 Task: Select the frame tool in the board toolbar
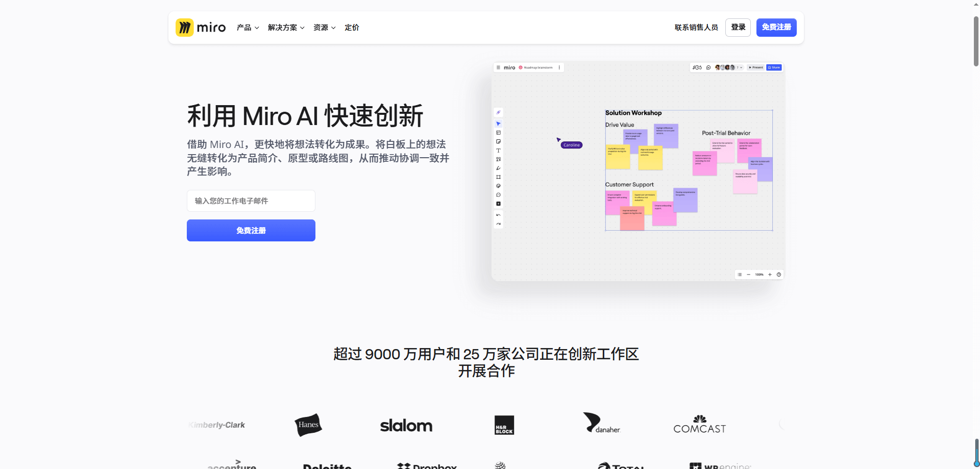tap(498, 177)
